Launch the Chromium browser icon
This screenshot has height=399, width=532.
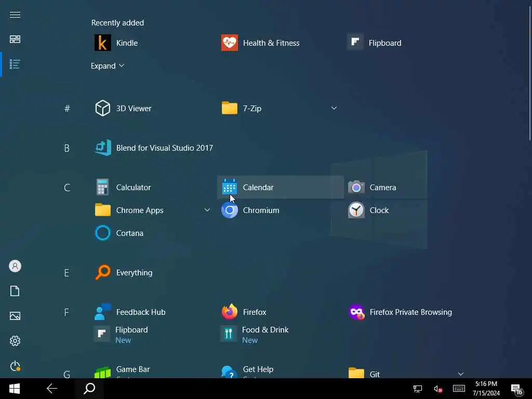point(229,210)
